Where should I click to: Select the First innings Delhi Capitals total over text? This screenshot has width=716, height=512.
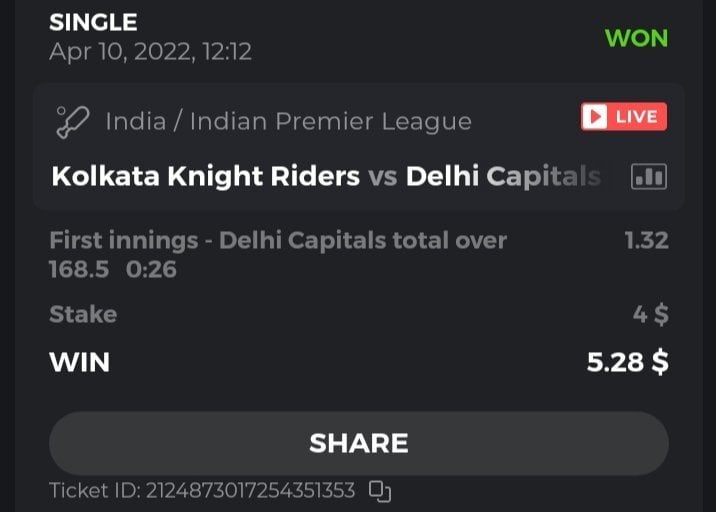278,240
